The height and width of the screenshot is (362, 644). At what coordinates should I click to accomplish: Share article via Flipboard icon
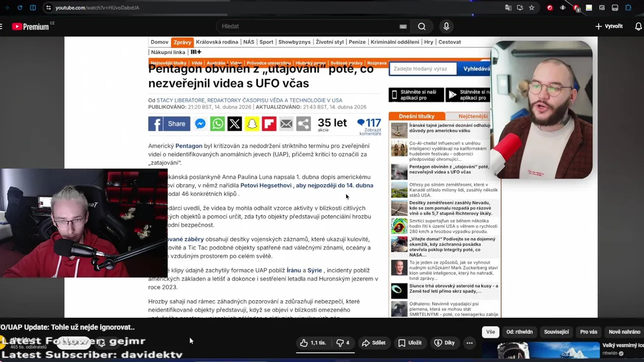coord(269,124)
